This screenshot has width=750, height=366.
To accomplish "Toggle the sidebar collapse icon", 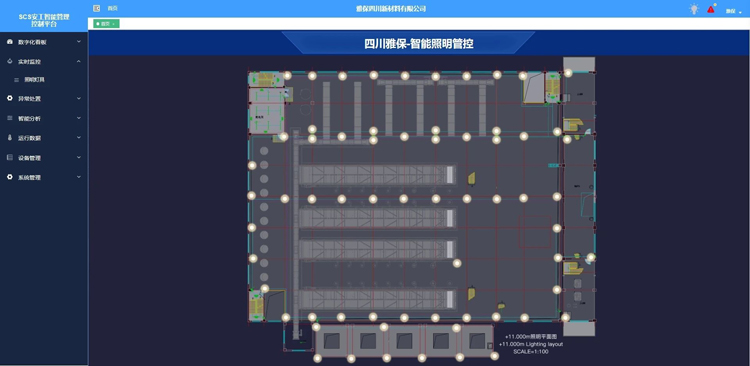I will tap(97, 8).
